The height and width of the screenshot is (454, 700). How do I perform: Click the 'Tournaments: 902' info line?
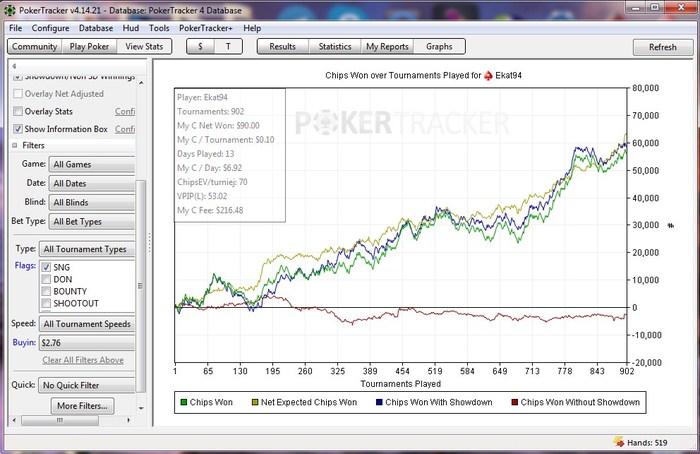211,112
